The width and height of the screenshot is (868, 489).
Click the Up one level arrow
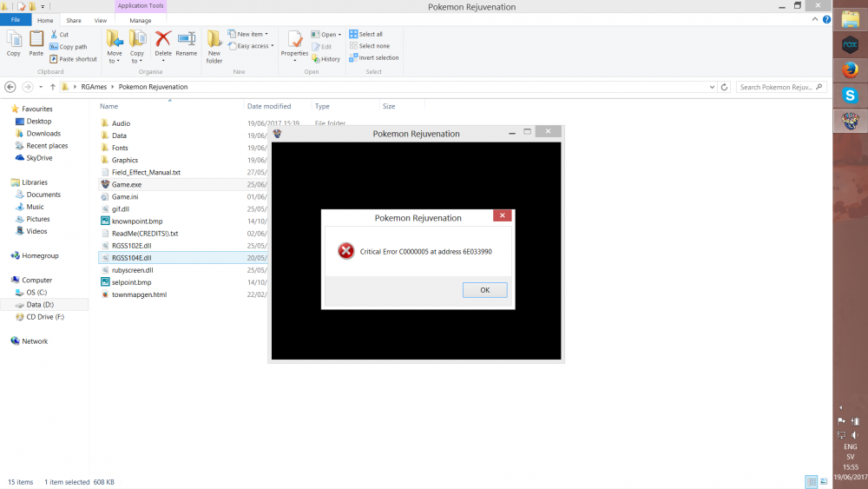[53, 87]
